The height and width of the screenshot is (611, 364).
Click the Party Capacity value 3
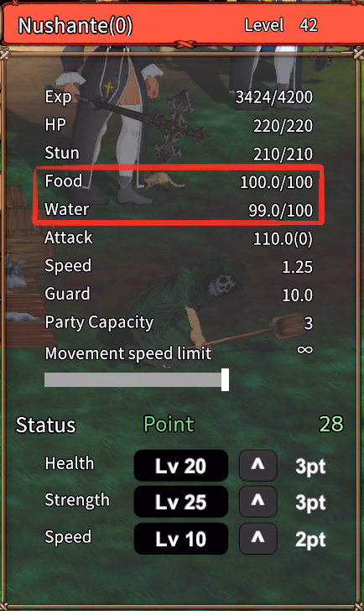(x=309, y=323)
